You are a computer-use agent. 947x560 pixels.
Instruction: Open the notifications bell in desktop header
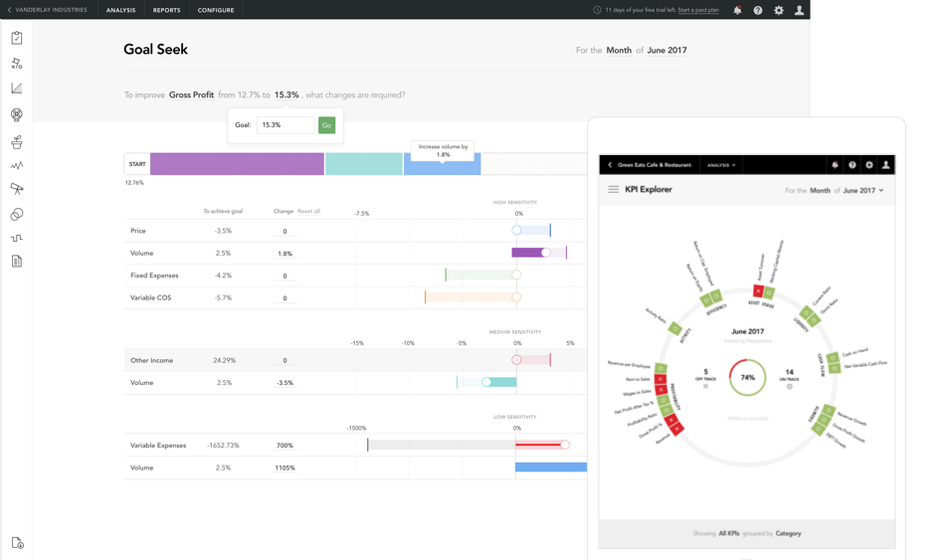pyautogui.click(x=737, y=10)
